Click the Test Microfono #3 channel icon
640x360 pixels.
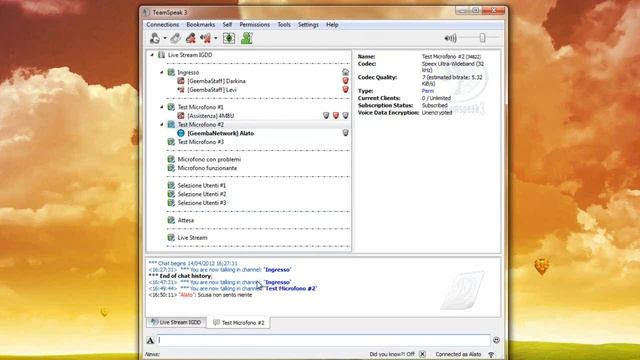(x=171, y=142)
